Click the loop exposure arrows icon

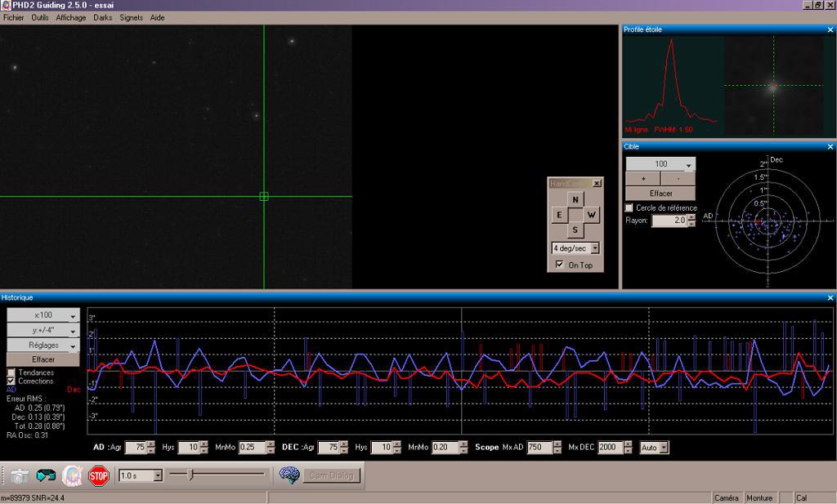tap(47, 475)
